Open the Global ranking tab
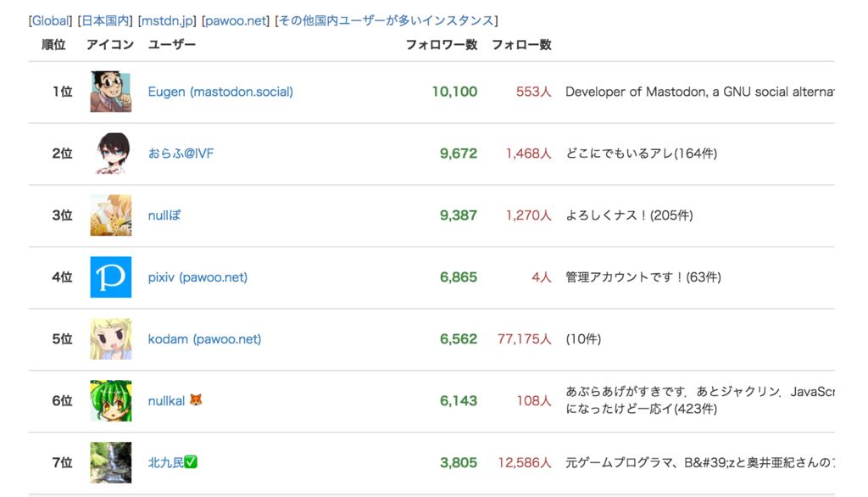Image resolution: width=868 pixels, height=497 pixels. point(50,20)
